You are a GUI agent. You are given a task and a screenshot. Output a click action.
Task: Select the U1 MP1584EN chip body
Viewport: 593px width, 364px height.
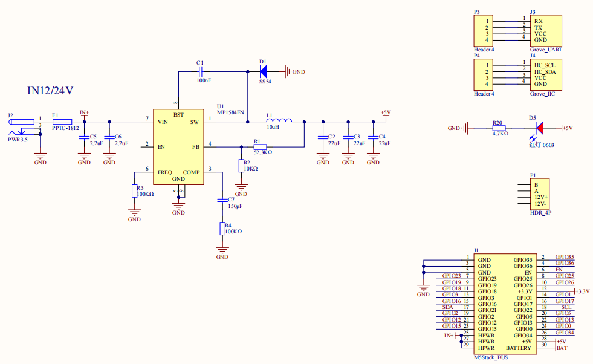[178, 145]
